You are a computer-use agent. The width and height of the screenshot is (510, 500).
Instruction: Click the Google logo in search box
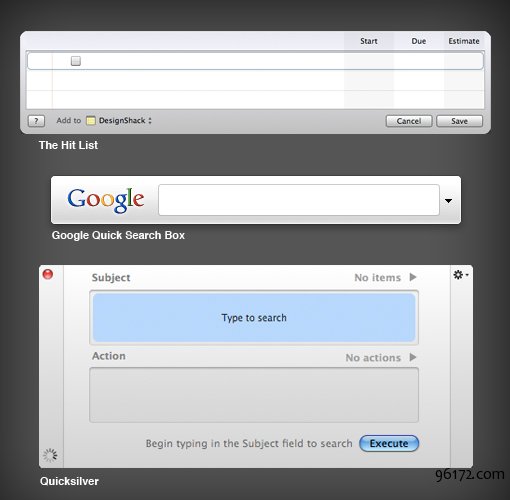[x=106, y=200]
